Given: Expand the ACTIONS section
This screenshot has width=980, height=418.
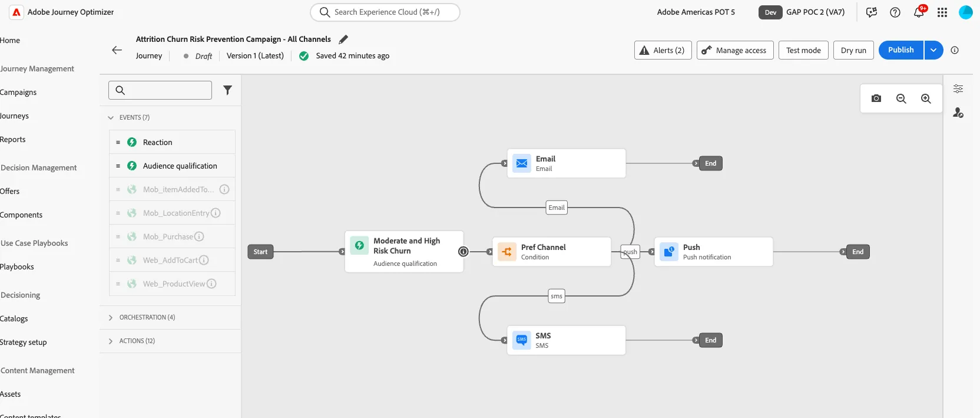Looking at the screenshot, I should click(x=111, y=341).
